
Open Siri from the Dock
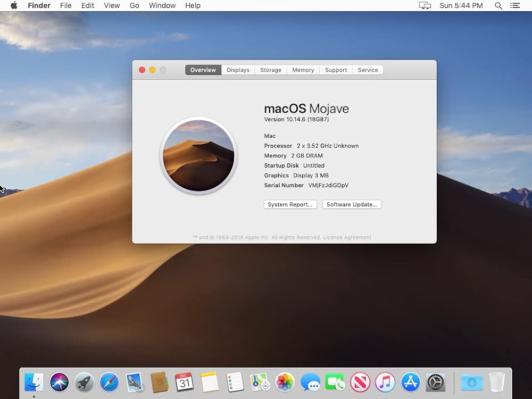point(59,382)
